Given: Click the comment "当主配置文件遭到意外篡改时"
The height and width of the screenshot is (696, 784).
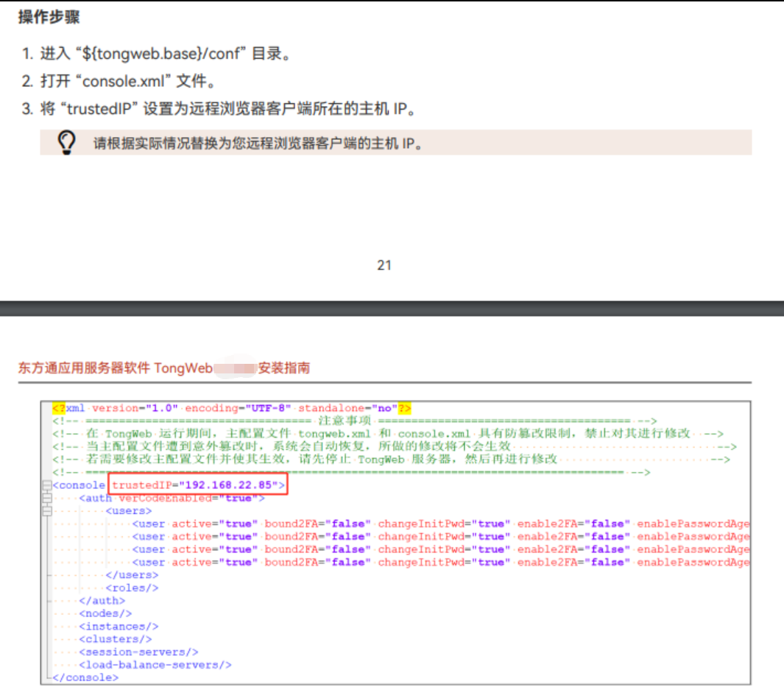Looking at the screenshot, I should pos(394,446).
